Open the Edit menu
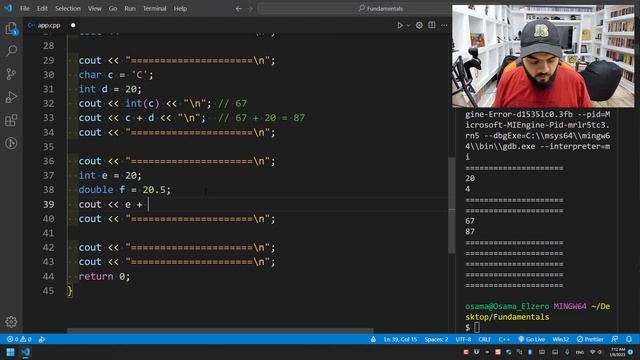The width and height of the screenshot is (640, 360). coord(42,9)
